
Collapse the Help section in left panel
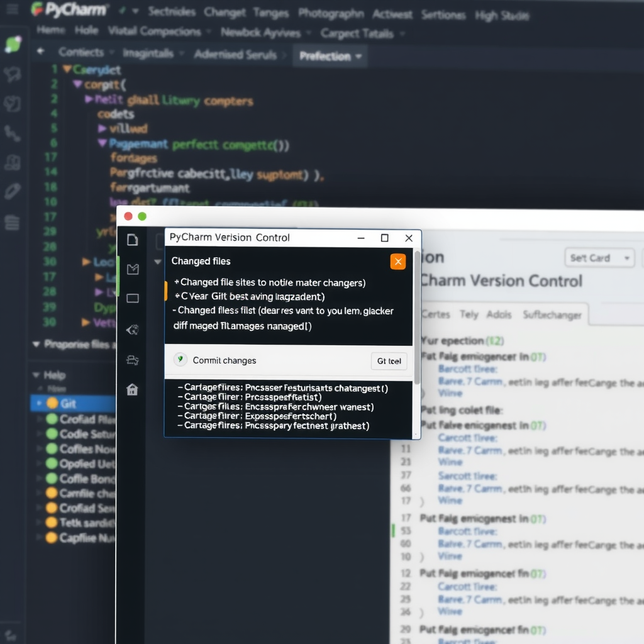click(x=36, y=375)
